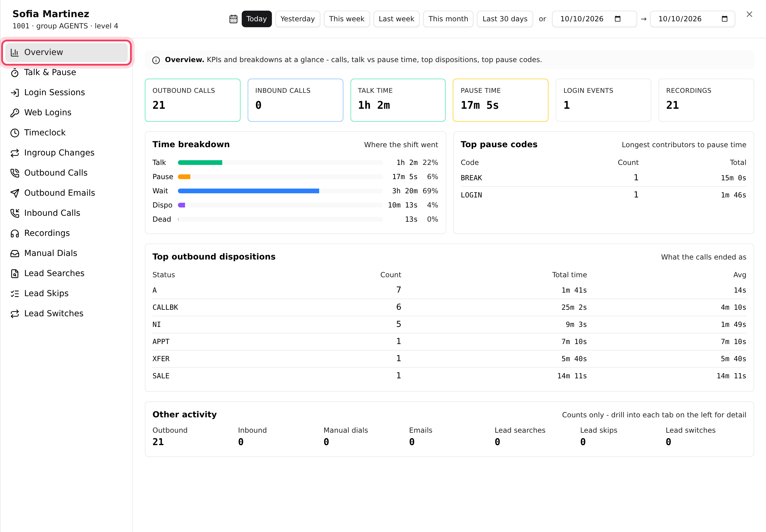Viewport: 766px width, 532px height.
Task: Open the Recordings tab label
Action: [x=47, y=233]
